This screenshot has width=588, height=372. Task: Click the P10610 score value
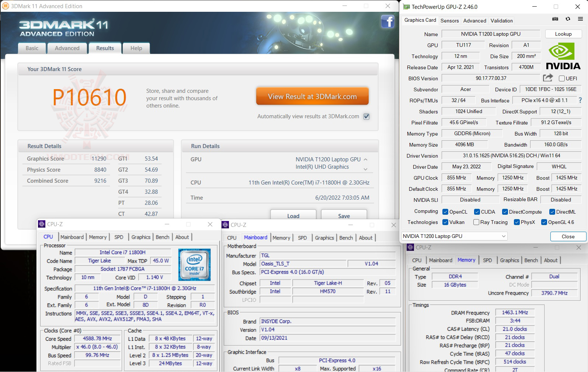click(90, 97)
